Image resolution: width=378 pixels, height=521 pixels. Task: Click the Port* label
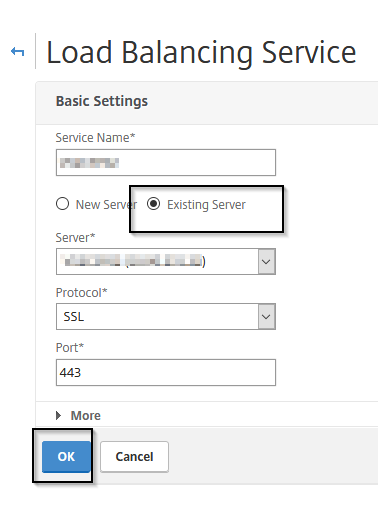point(70,348)
